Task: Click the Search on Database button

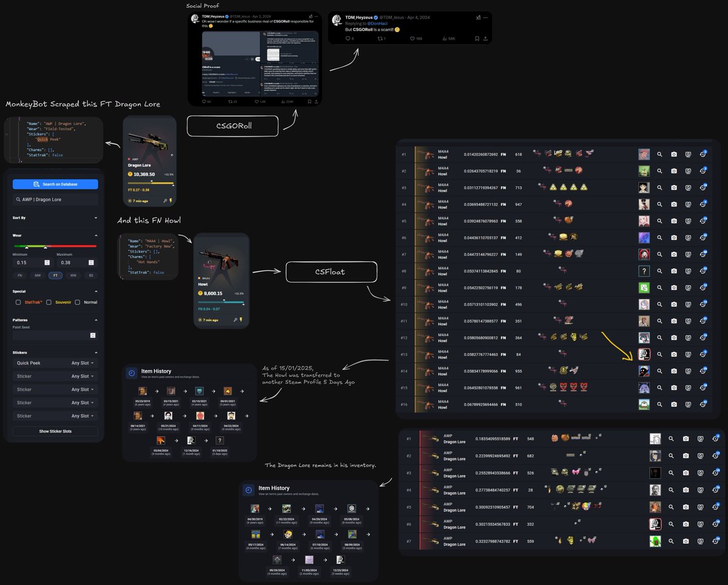Action: click(55, 184)
